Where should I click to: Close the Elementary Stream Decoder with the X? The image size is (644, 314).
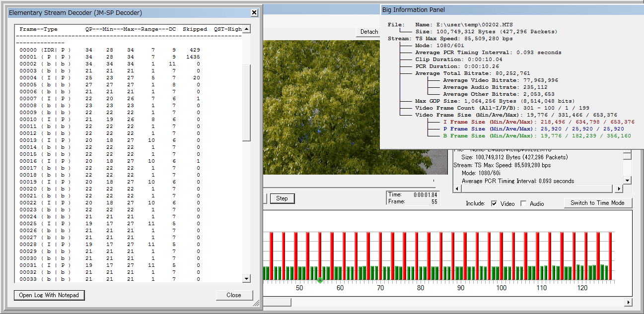click(x=254, y=12)
